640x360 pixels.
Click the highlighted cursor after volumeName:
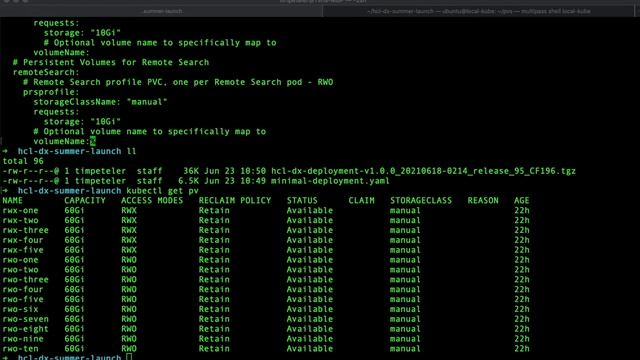(x=93, y=141)
